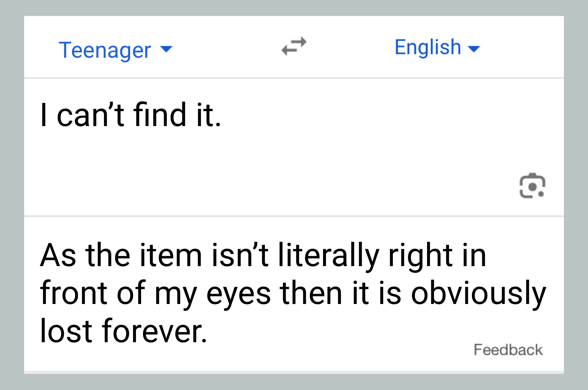Click the word "eyes" in the translation
Image resolution: width=588 pixels, height=390 pixels.
point(239,294)
